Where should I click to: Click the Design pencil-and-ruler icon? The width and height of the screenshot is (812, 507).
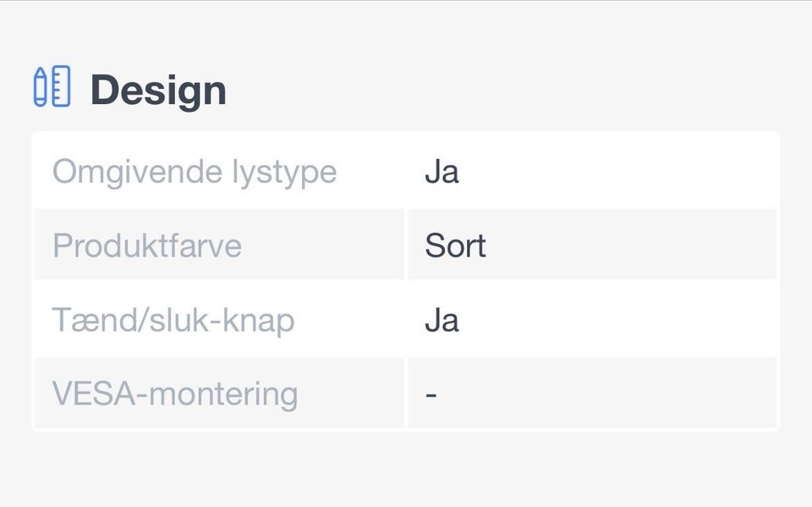click(52, 86)
